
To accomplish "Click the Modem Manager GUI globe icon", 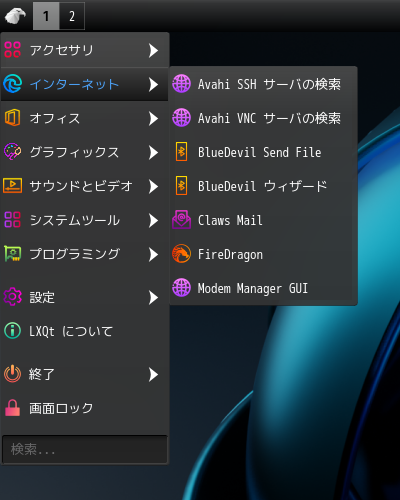I will pyautogui.click(x=181, y=288).
